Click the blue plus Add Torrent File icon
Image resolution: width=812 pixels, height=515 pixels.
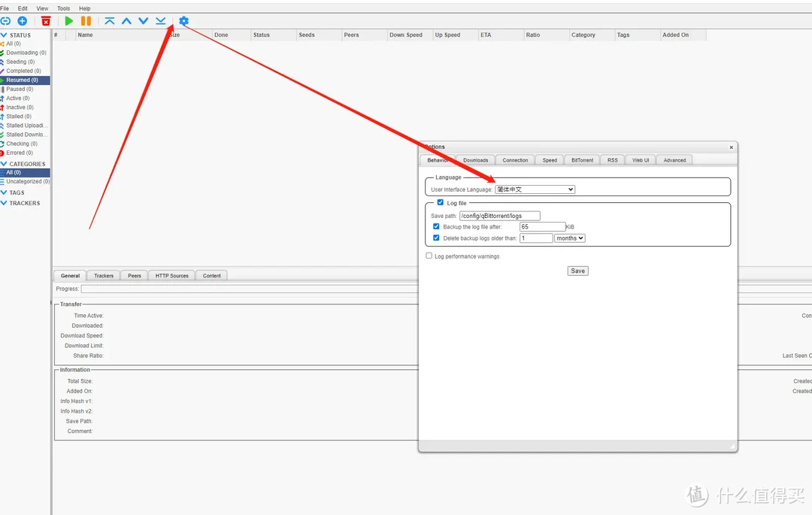22,21
